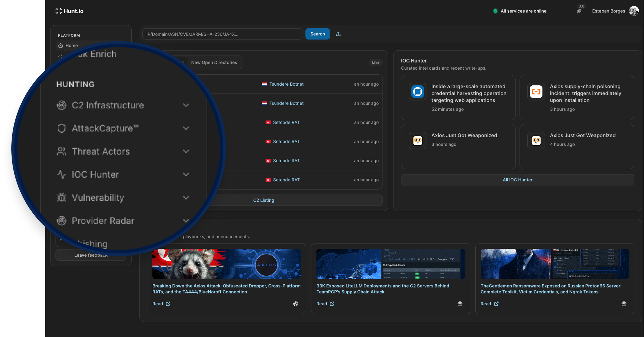Click the Live badge
The height and width of the screenshot is (337, 644).
click(x=376, y=62)
